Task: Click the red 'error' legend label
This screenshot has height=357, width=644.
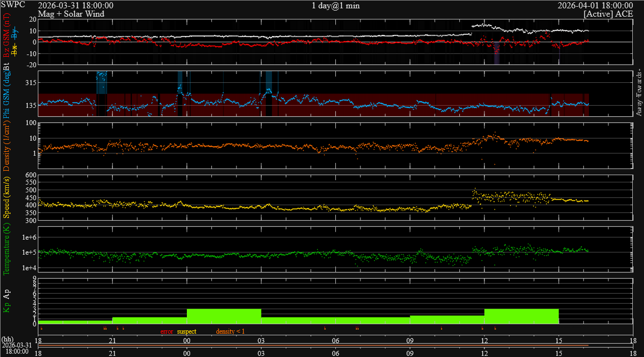Action: click(x=167, y=331)
